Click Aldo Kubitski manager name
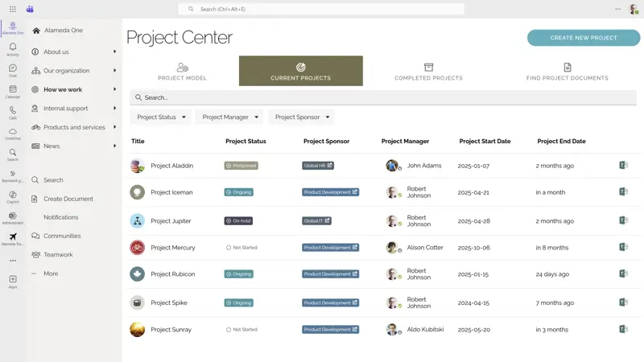Image resolution: width=644 pixels, height=362 pixels. [x=425, y=330]
